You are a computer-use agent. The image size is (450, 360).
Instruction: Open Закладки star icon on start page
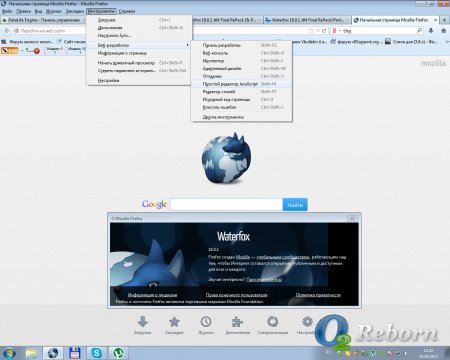tap(174, 325)
